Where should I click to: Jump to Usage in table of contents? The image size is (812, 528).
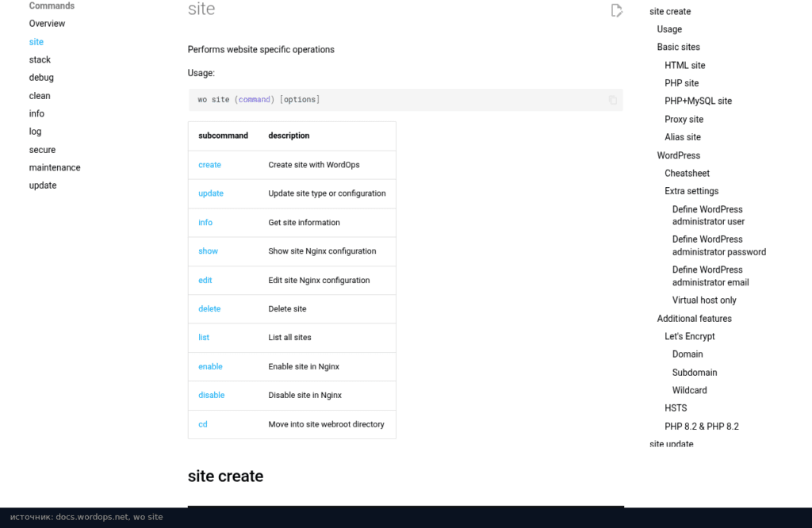point(669,29)
